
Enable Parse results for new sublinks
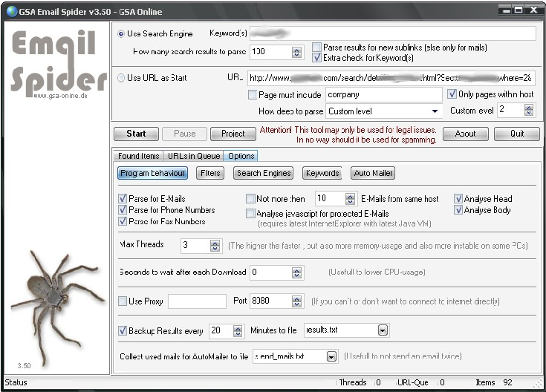[316, 47]
